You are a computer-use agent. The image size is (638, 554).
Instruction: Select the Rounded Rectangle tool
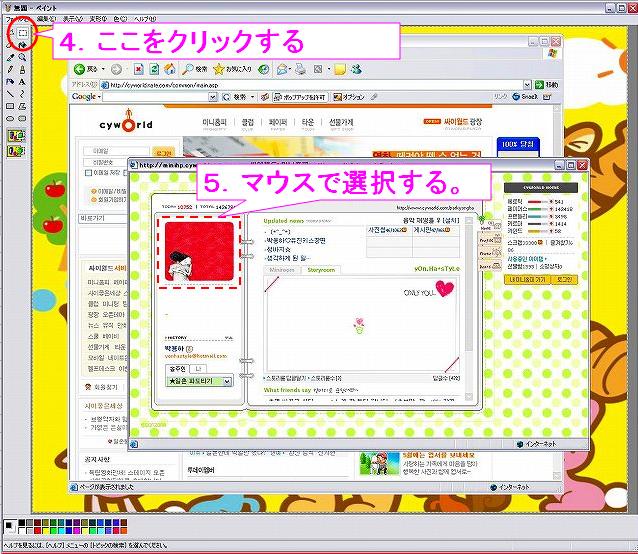click(22, 118)
